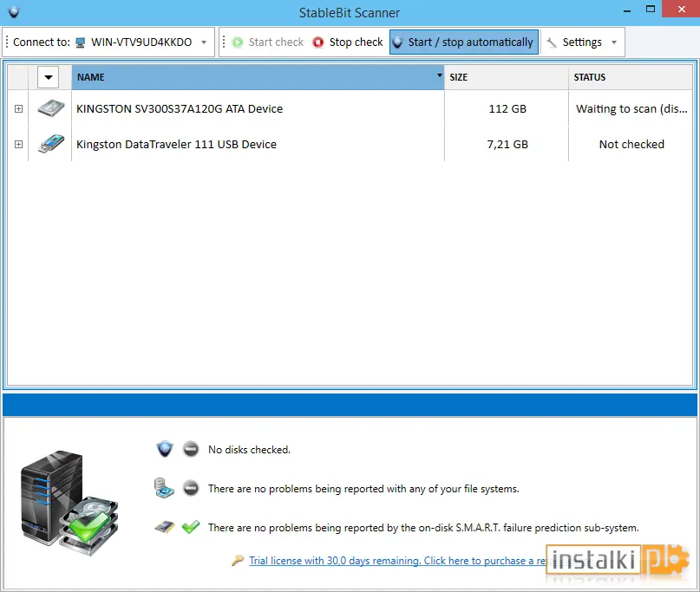Viewport: 700px width, 592px height.
Task: Click the server with green check image
Action: (69, 504)
